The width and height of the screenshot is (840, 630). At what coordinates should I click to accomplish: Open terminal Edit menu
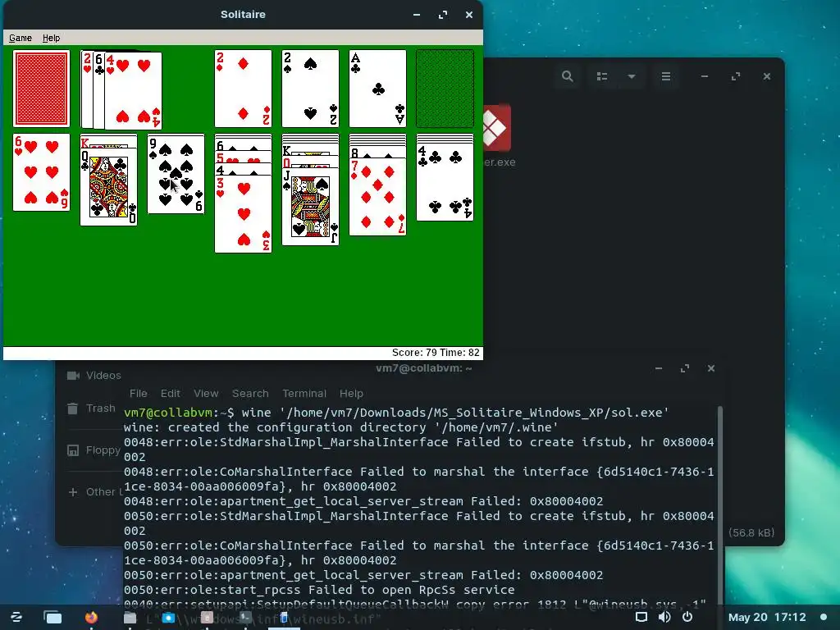pyautogui.click(x=171, y=393)
